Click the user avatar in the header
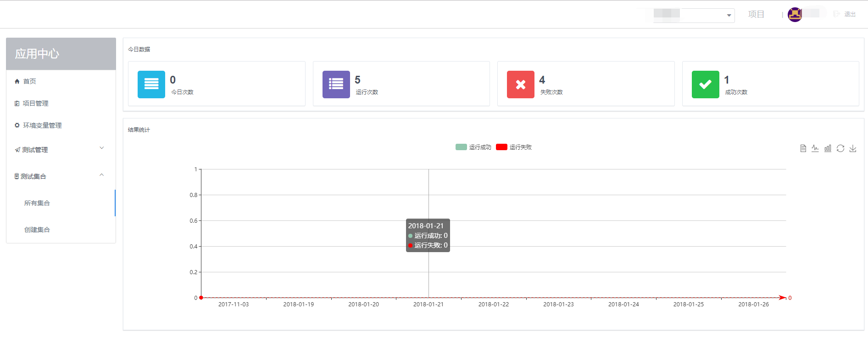The width and height of the screenshot is (868, 355). [795, 15]
